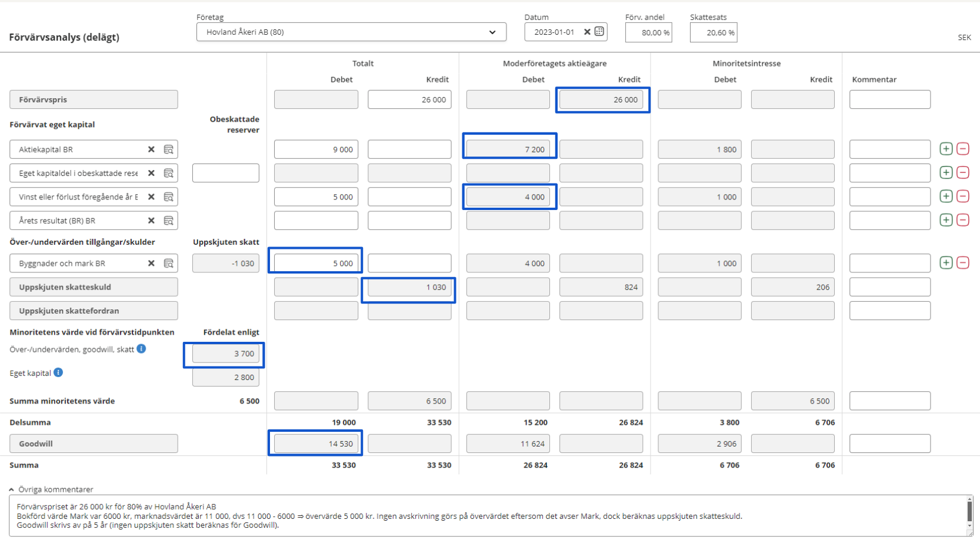The width and height of the screenshot is (980, 543).
Task: Click the Förvärvspris button
Action: tap(94, 99)
